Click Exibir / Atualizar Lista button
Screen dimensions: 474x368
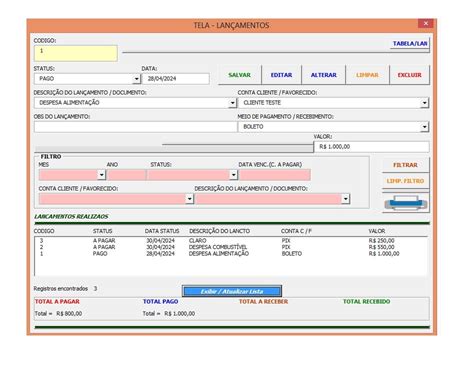(232, 291)
